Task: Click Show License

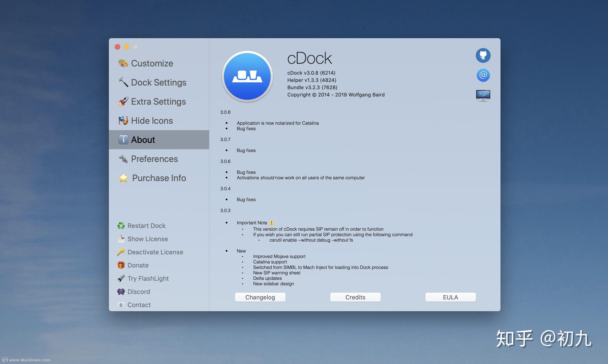Action: click(148, 239)
